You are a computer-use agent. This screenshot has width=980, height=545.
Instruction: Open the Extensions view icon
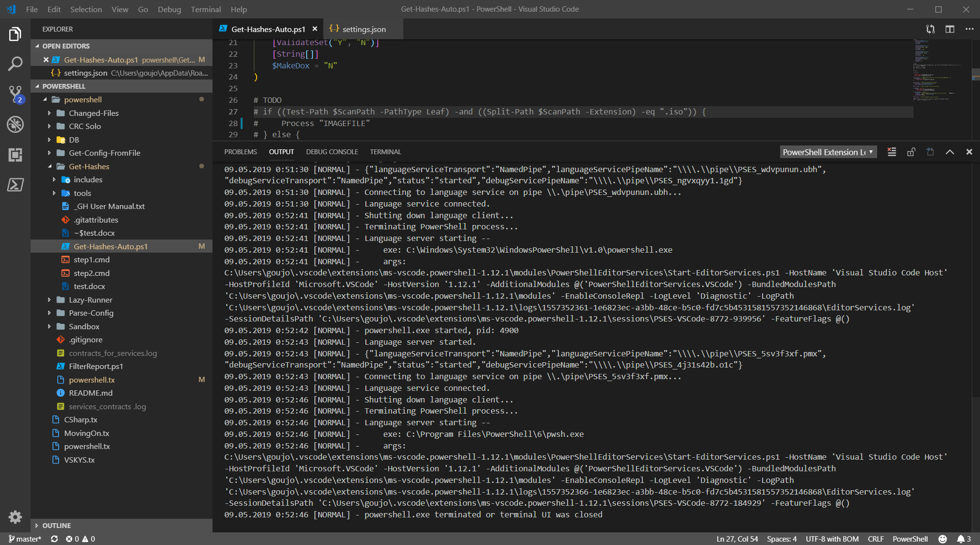point(15,155)
